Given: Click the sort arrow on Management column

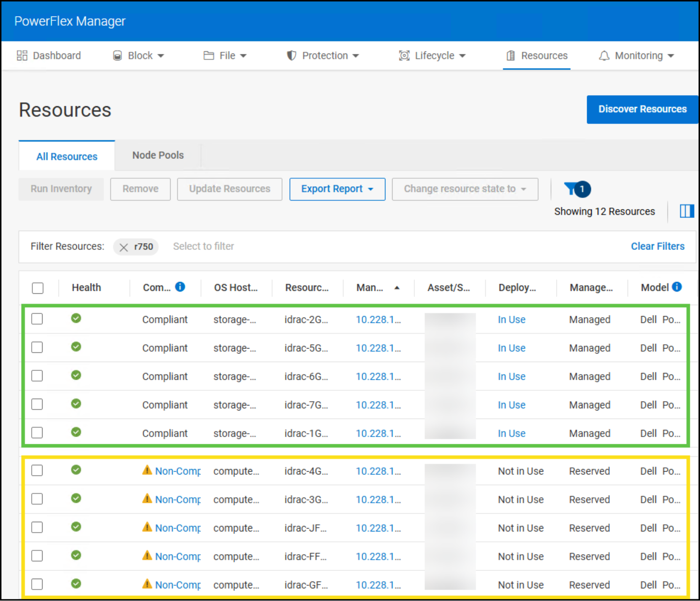Looking at the screenshot, I should tap(397, 288).
